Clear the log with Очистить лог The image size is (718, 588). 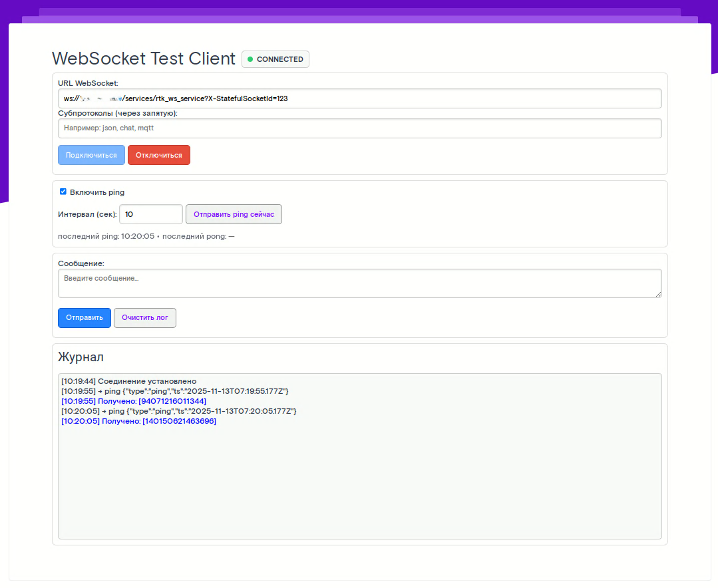pos(145,318)
